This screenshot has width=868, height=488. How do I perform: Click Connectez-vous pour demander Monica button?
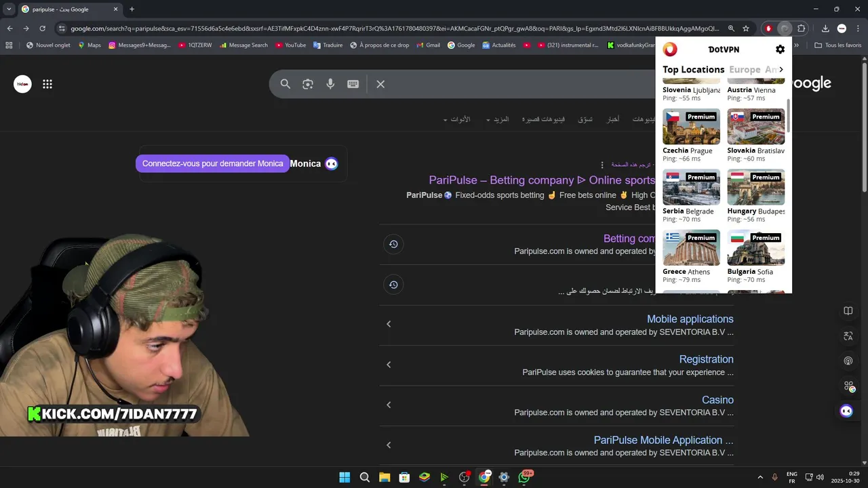[x=213, y=163]
